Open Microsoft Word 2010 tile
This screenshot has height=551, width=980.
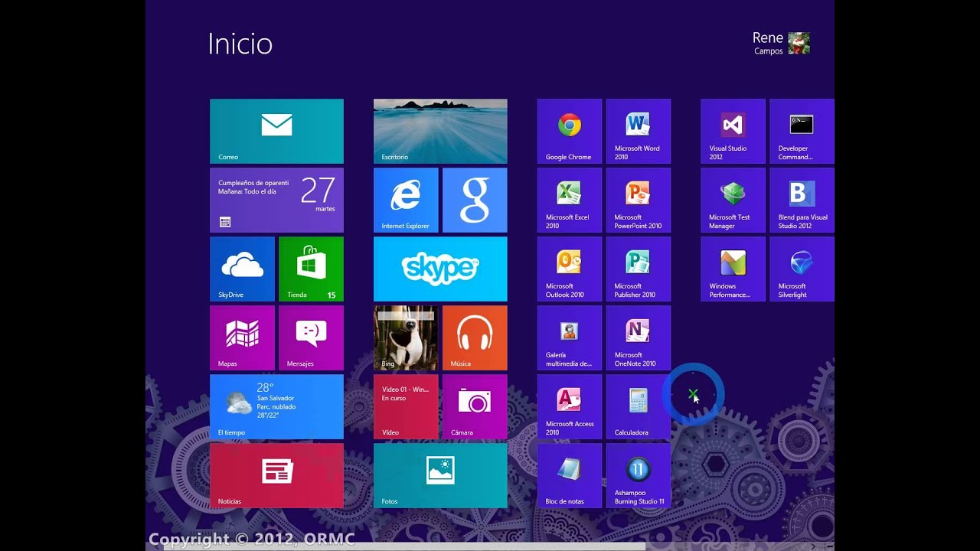pos(639,131)
